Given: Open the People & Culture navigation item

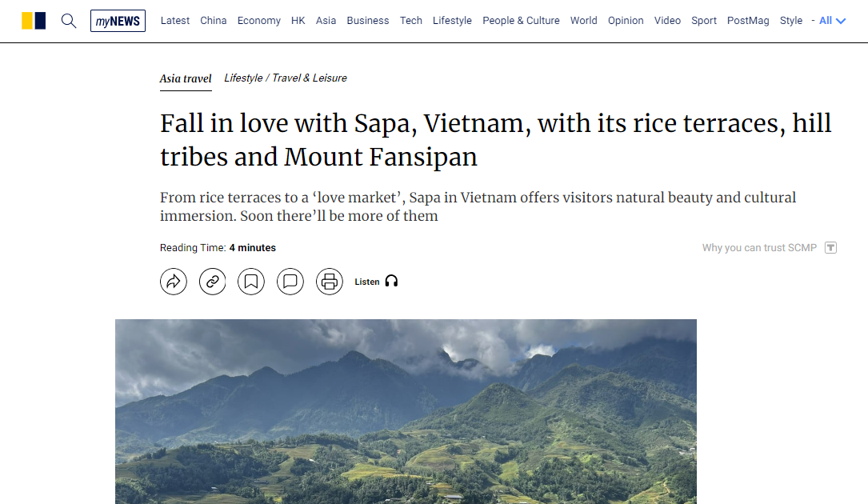Looking at the screenshot, I should pos(521,21).
